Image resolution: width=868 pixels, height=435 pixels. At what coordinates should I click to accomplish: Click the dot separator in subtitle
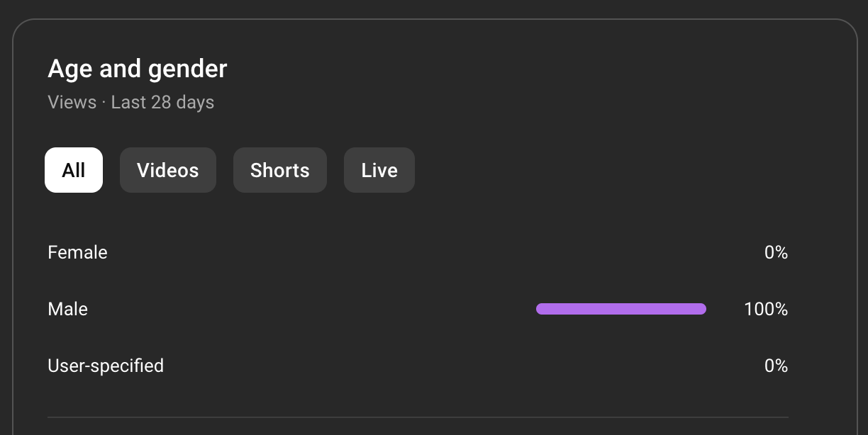pos(104,103)
